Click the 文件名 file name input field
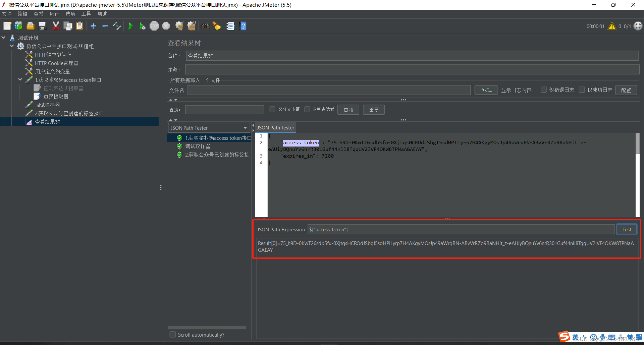 click(x=329, y=90)
